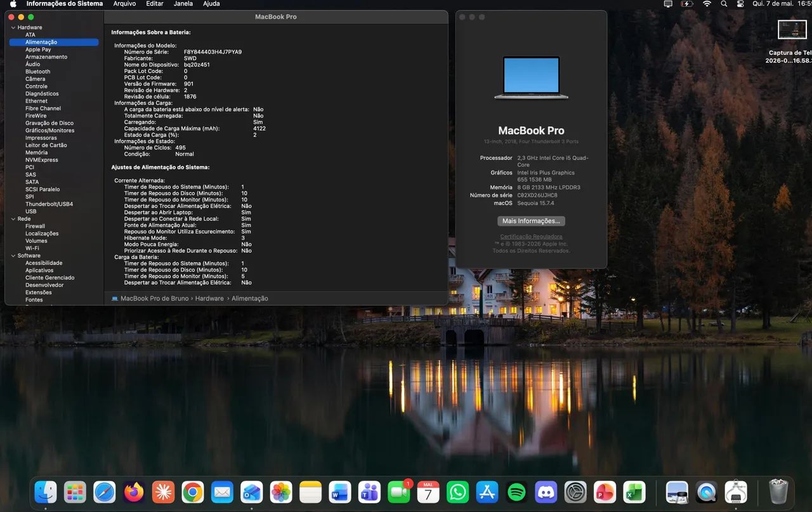Click the screen mirroring display icon in menu bar
Image resolution: width=812 pixels, height=512 pixels.
pos(668,4)
